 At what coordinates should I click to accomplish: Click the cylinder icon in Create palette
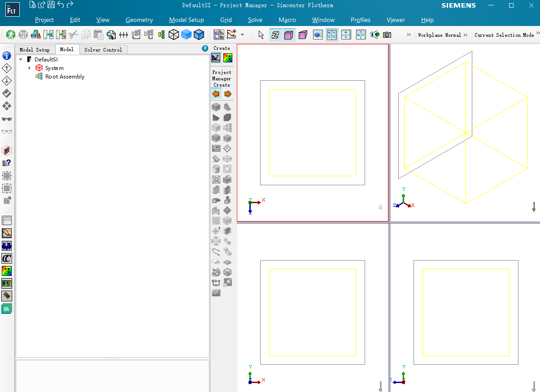click(x=216, y=169)
